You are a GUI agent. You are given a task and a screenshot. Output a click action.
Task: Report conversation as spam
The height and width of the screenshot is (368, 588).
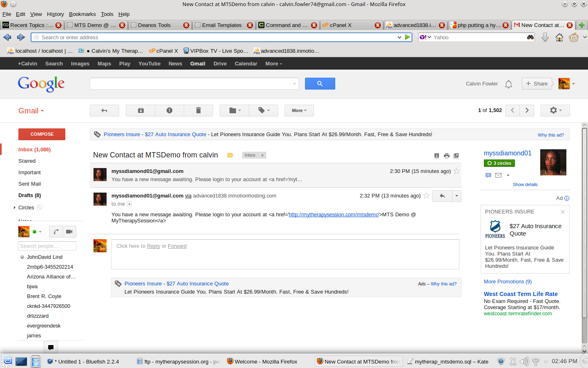pos(169,110)
